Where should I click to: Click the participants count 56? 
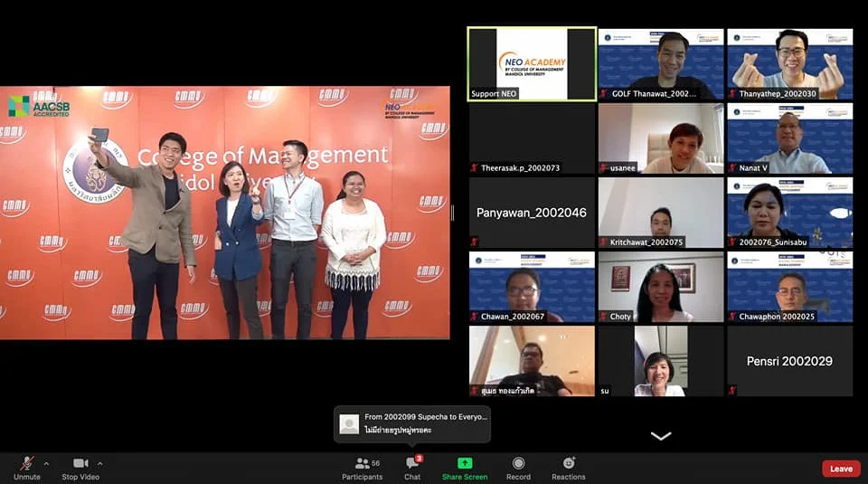[x=376, y=463]
